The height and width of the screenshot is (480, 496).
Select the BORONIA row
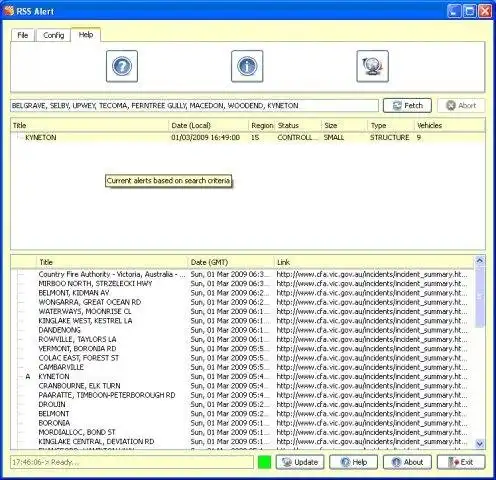click(x=242, y=423)
